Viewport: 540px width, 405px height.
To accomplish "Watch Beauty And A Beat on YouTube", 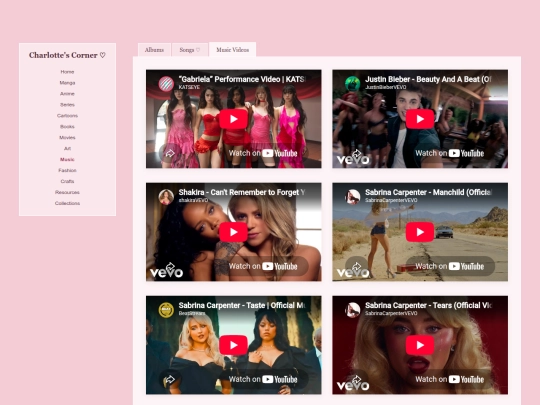I will click(450, 153).
